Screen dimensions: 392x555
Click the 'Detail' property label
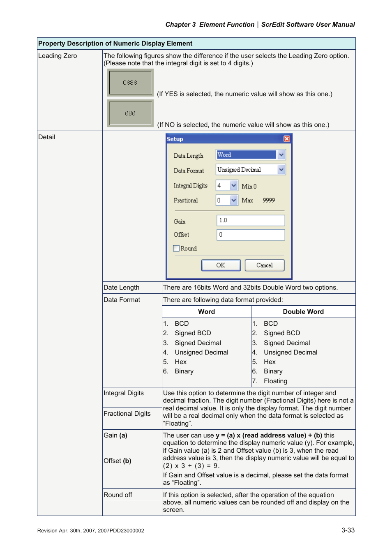click(x=46, y=137)
